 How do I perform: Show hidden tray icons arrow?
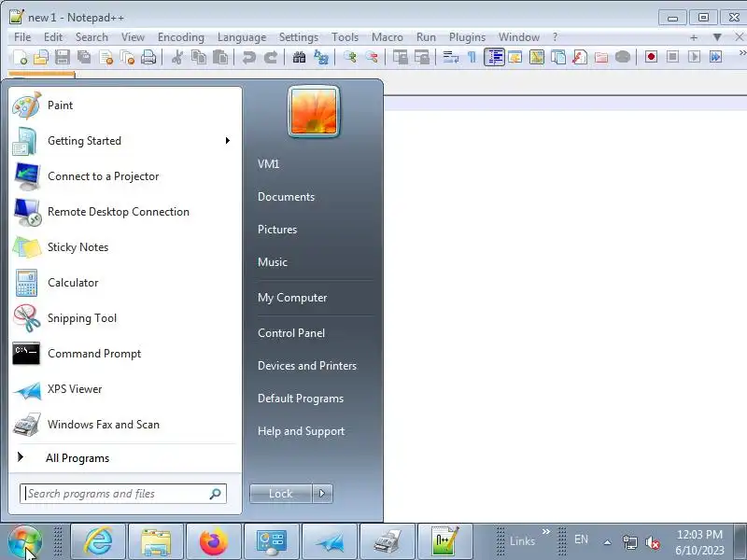(x=608, y=542)
